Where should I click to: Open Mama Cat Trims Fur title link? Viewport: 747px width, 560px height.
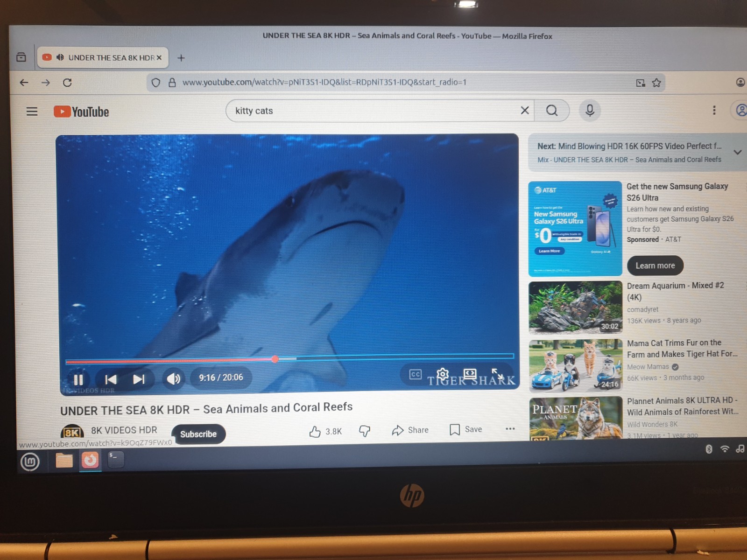point(682,349)
